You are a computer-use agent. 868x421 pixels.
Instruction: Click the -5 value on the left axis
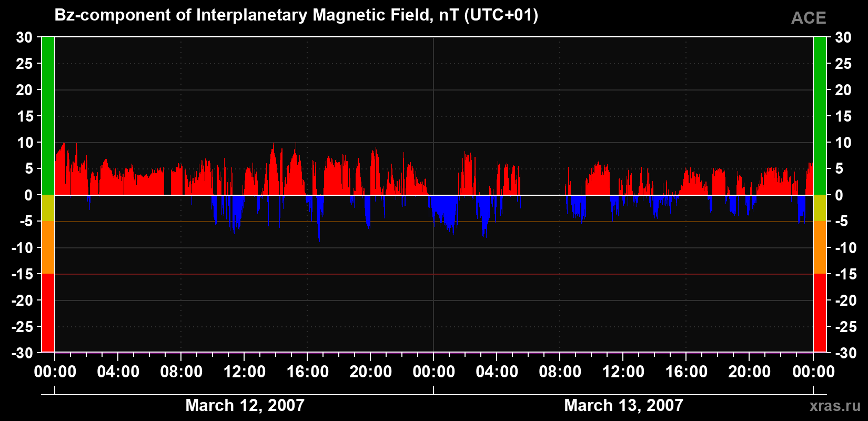[26, 222]
